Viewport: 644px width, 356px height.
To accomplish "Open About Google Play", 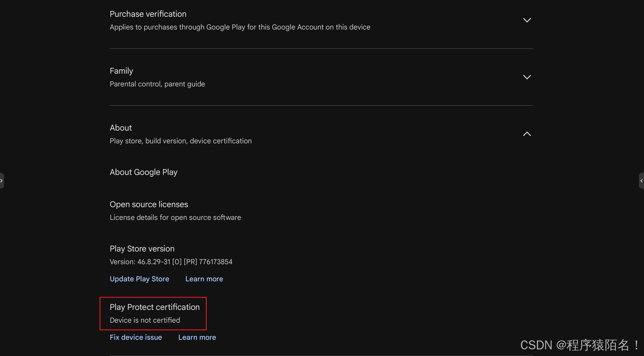I will pyautogui.click(x=143, y=172).
